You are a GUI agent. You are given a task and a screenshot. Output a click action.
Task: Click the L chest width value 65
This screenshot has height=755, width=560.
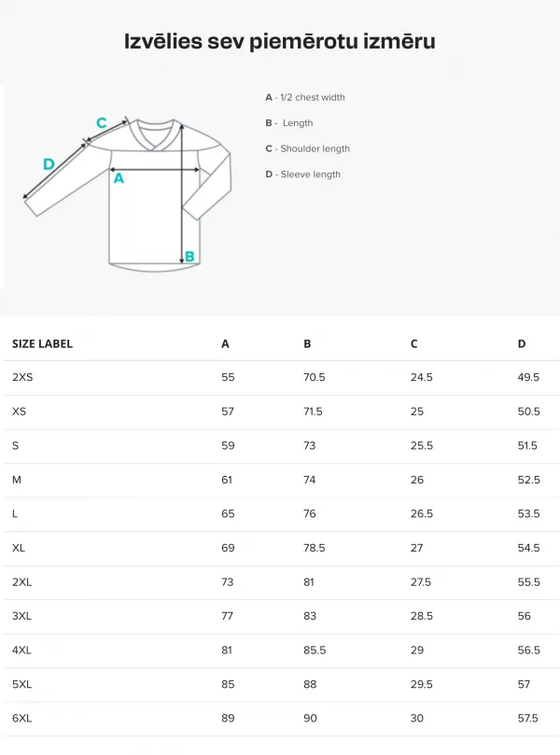(228, 513)
